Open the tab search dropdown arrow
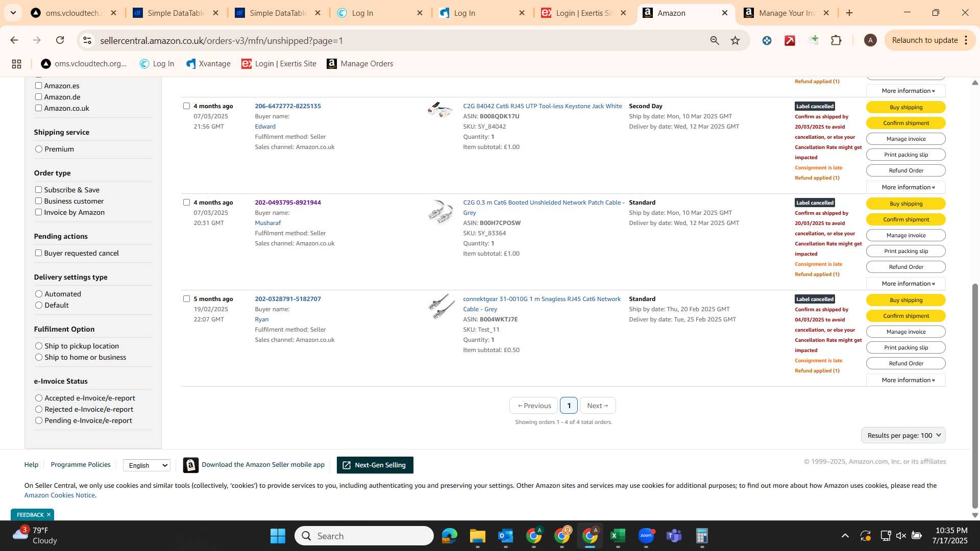 coord(13,13)
